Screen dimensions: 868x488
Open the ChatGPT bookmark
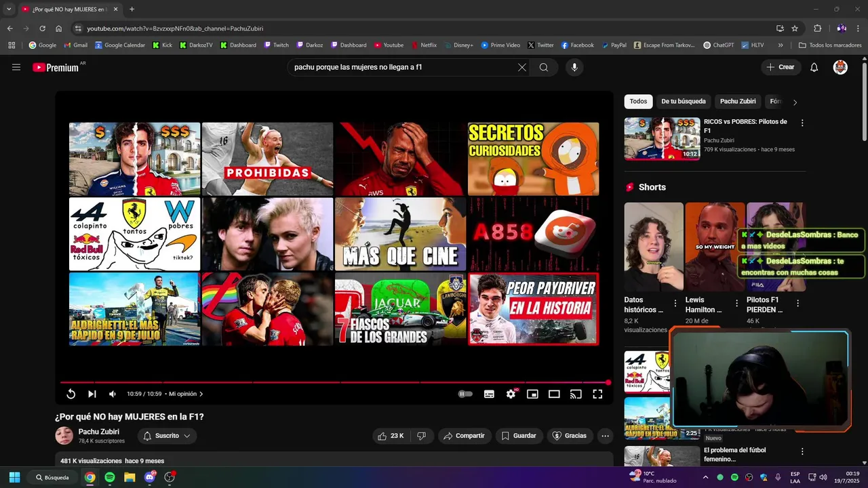718,45
